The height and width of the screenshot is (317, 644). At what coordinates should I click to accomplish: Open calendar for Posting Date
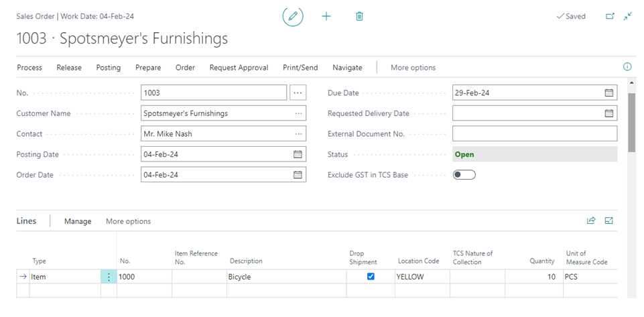[x=298, y=154]
